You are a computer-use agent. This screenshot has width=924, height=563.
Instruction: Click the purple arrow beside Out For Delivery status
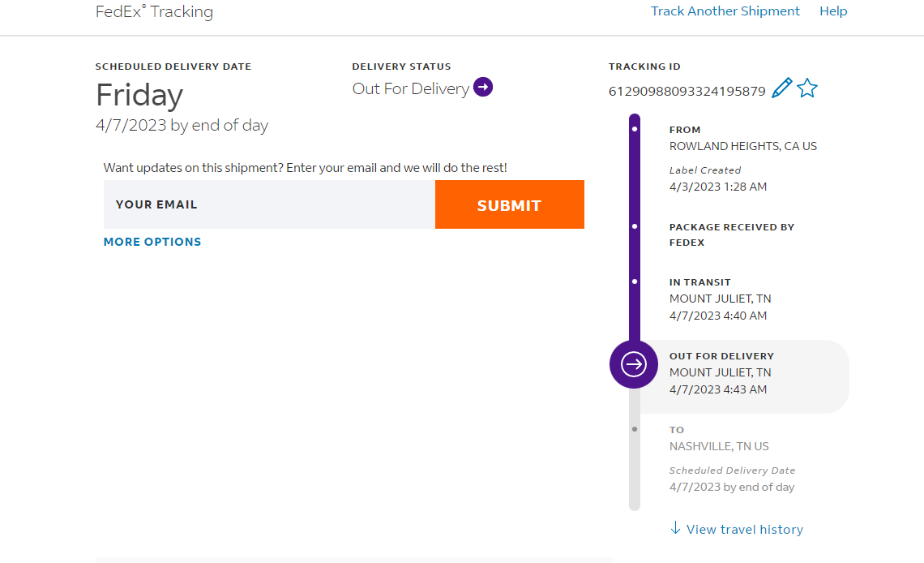[483, 87]
